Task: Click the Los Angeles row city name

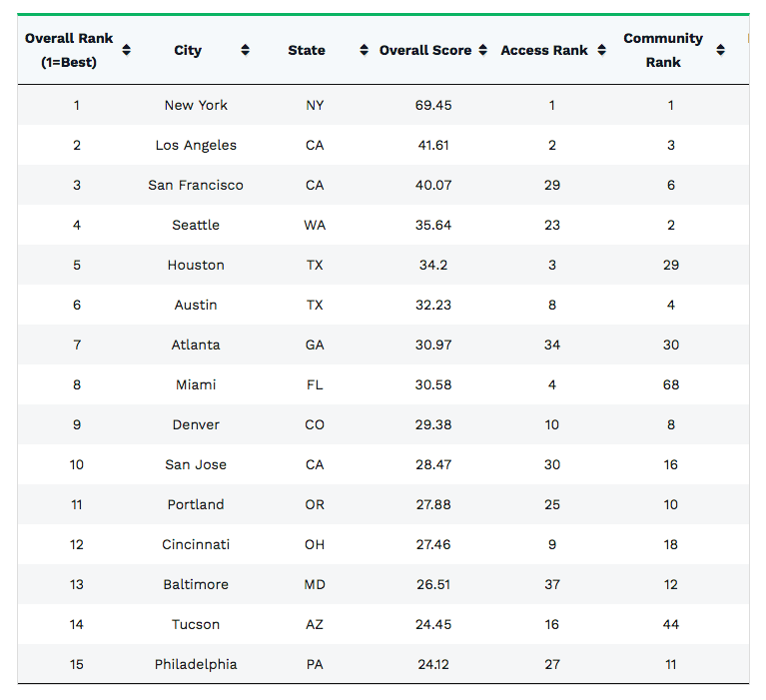Action: (x=196, y=145)
